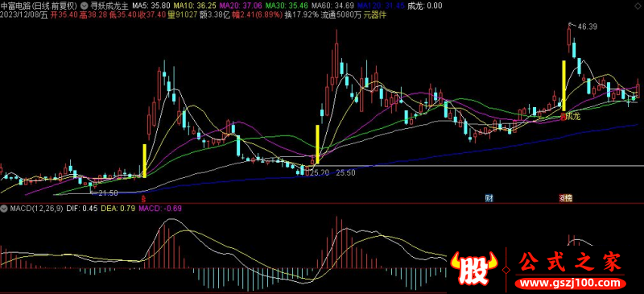Screen dimensions: 644x294
Task: Click the 中富电路 stock title
Action: (15, 6)
